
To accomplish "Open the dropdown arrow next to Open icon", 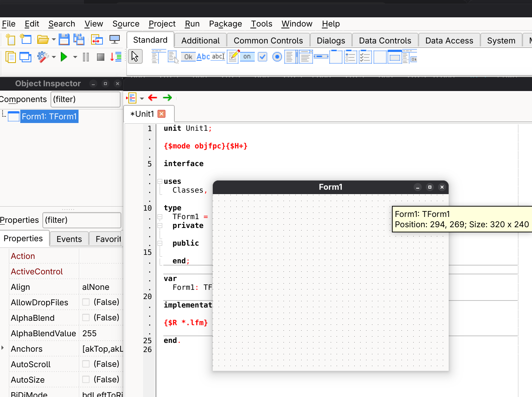I will [x=54, y=39].
